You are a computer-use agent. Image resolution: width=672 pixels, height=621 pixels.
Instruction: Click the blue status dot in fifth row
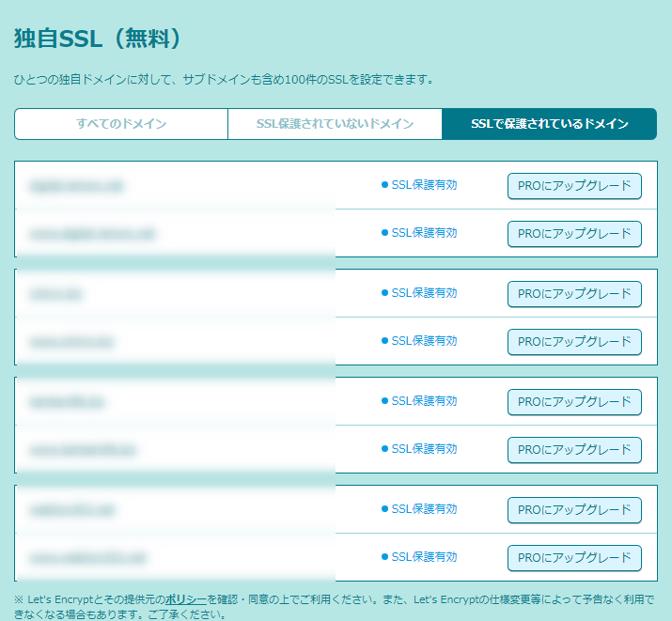point(384,401)
